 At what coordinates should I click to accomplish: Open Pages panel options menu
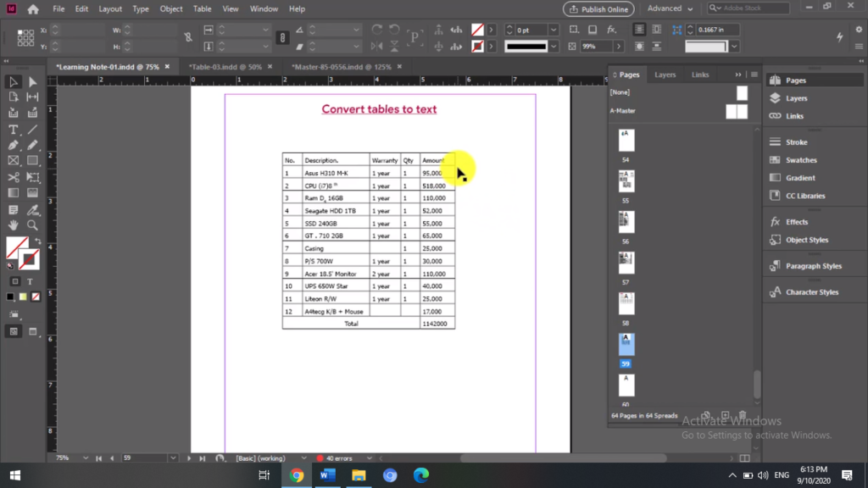(x=754, y=75)
